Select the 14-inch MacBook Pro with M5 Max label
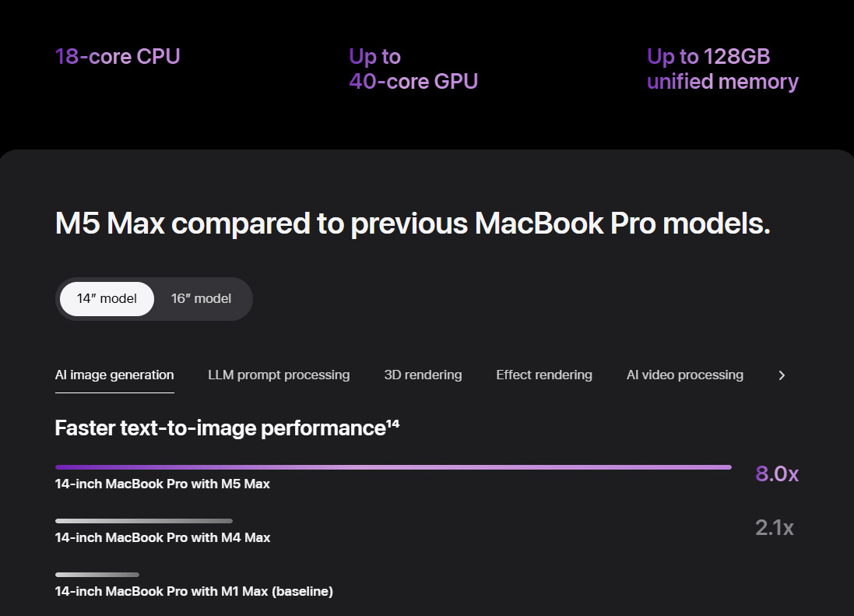The height and width of the screenshot is (616, 854). [x=162, y=484]
